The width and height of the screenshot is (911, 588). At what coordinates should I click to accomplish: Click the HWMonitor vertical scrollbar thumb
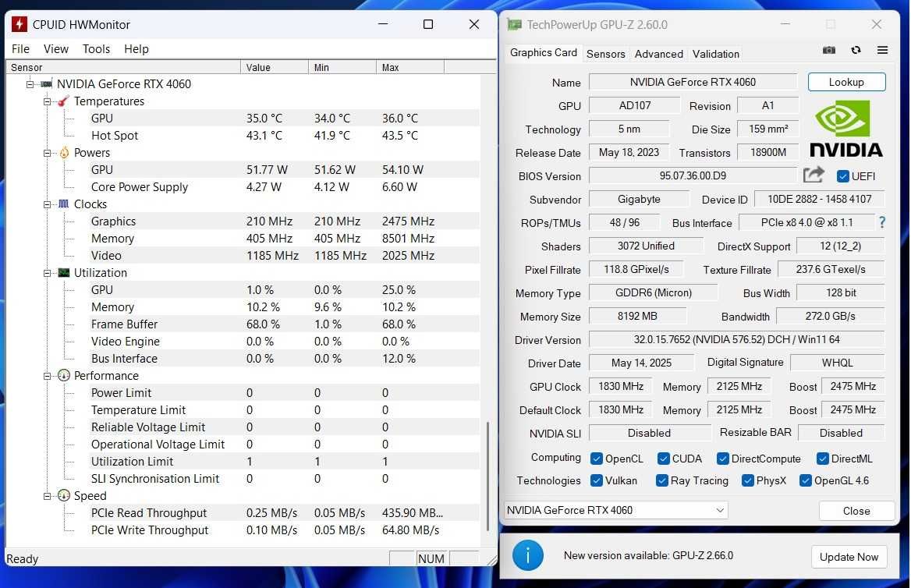point(487,476)
